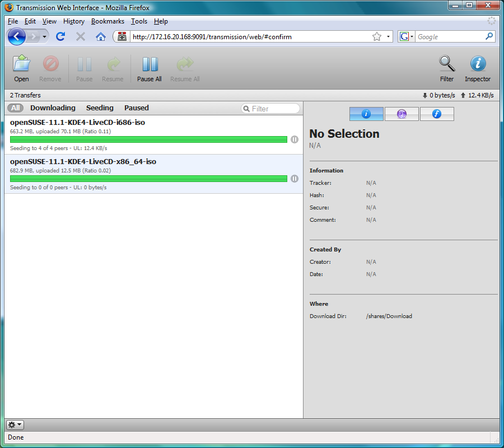This screenshot has width=504, height=448.
Task: Click the No Selection inspector heading
Action: (x=344, y=134)
